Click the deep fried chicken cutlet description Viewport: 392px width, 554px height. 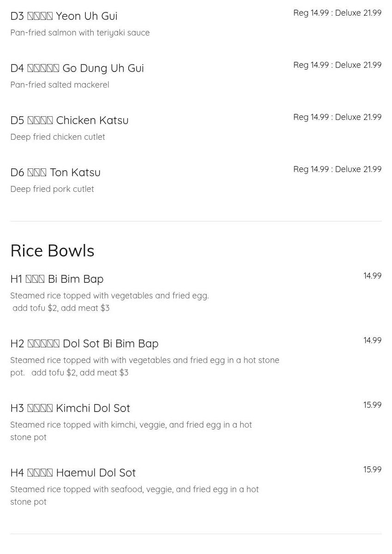click(58, 137)
